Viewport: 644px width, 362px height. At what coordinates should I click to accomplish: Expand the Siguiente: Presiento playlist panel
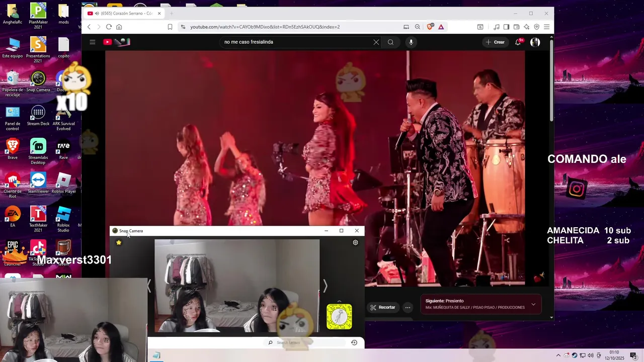(533, 304)
